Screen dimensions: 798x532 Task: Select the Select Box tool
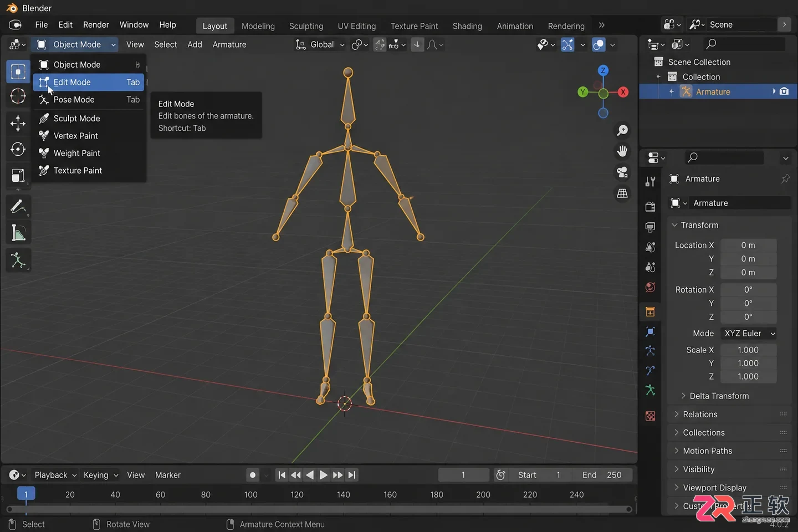click(x=18, y=71)
